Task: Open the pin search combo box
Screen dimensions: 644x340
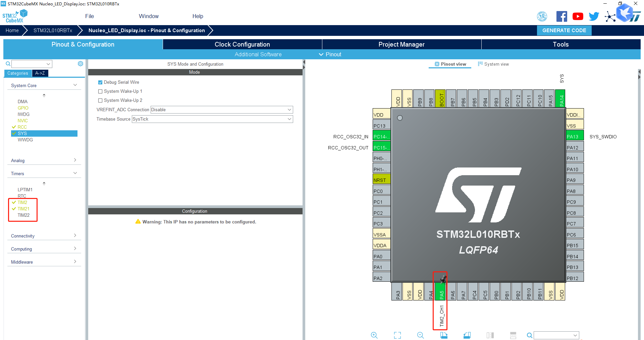Action: coord(556,335)
